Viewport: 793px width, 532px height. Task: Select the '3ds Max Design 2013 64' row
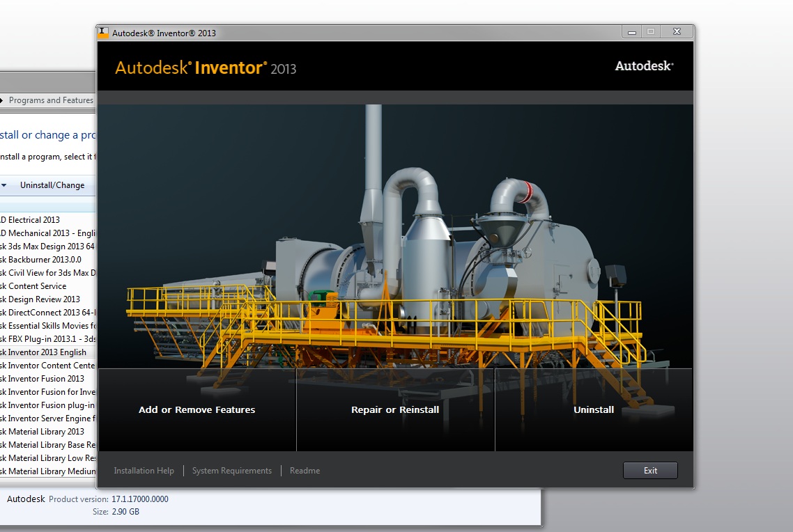tap(47, 246)
